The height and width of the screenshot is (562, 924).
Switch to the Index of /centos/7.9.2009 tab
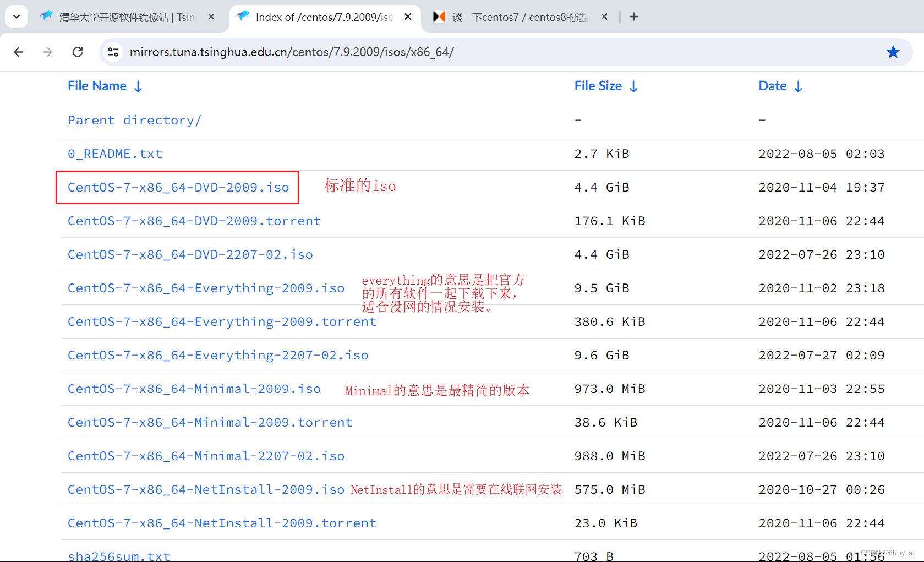[325, 17]
